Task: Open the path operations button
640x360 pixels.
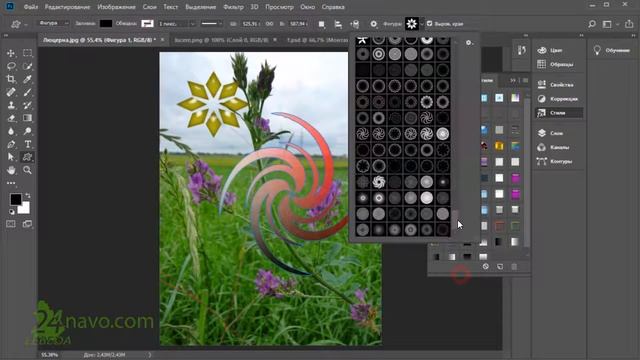Action: coord(322,24)
